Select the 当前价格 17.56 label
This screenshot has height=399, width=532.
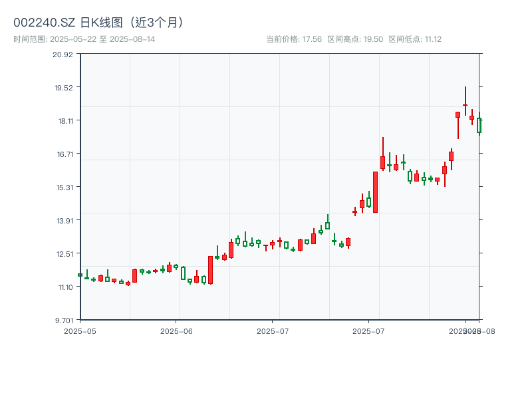294,39
